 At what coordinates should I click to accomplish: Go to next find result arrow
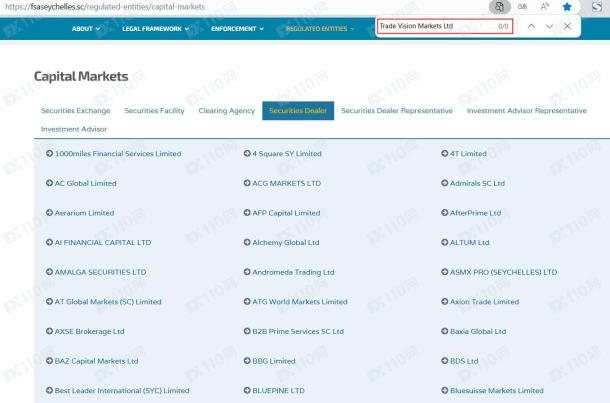549,26
